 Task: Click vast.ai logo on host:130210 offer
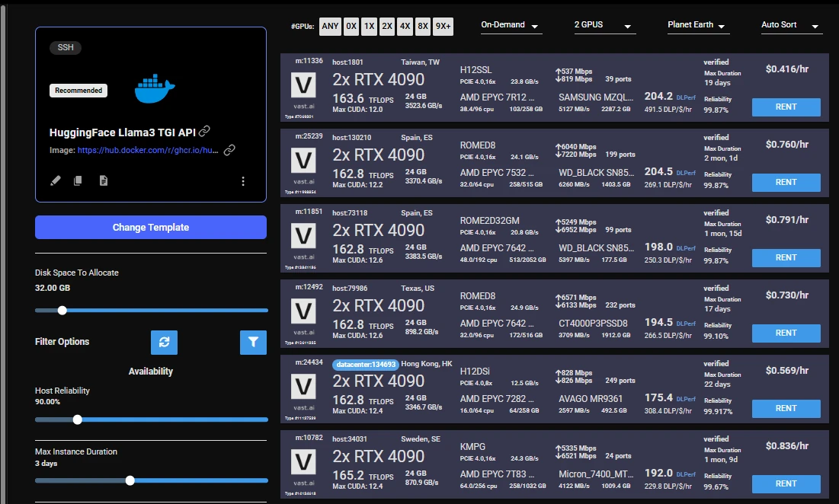tap(303, 161)
